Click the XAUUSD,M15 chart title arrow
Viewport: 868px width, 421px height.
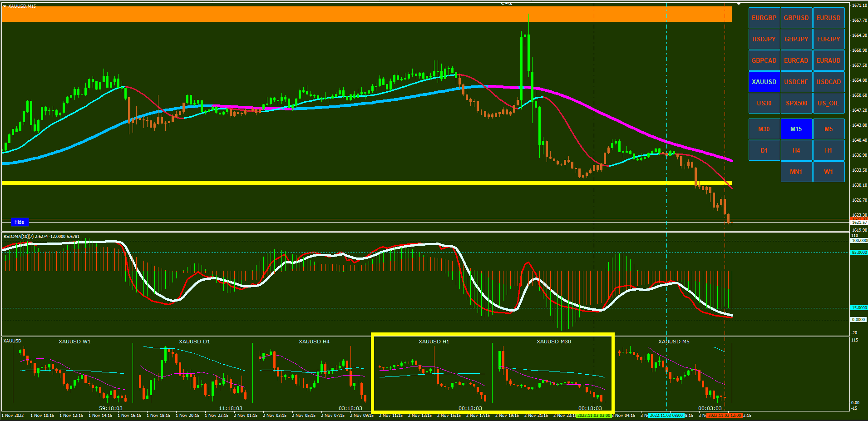point(5,6)
